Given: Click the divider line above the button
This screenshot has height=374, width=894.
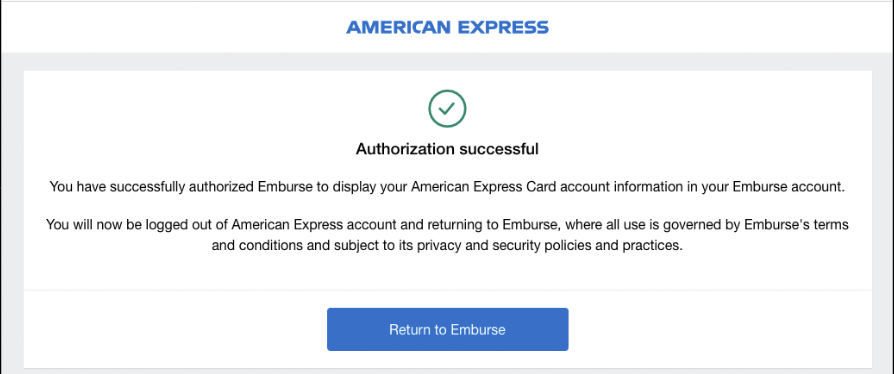Looking at the screenshot, I should pyautogui.click(x=447, y=290).
